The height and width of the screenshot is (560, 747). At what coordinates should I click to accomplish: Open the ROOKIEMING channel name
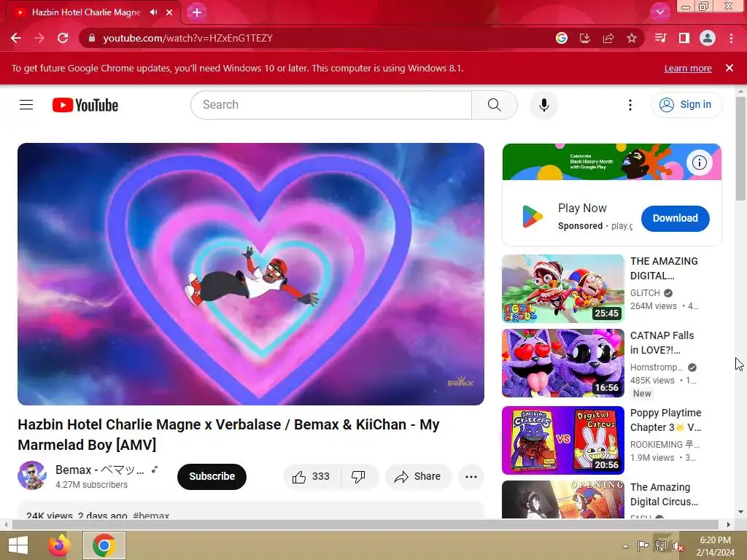665,444
